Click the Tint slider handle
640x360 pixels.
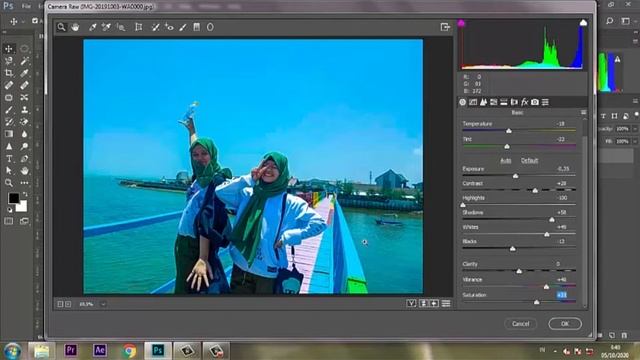(x=507, y=146)
